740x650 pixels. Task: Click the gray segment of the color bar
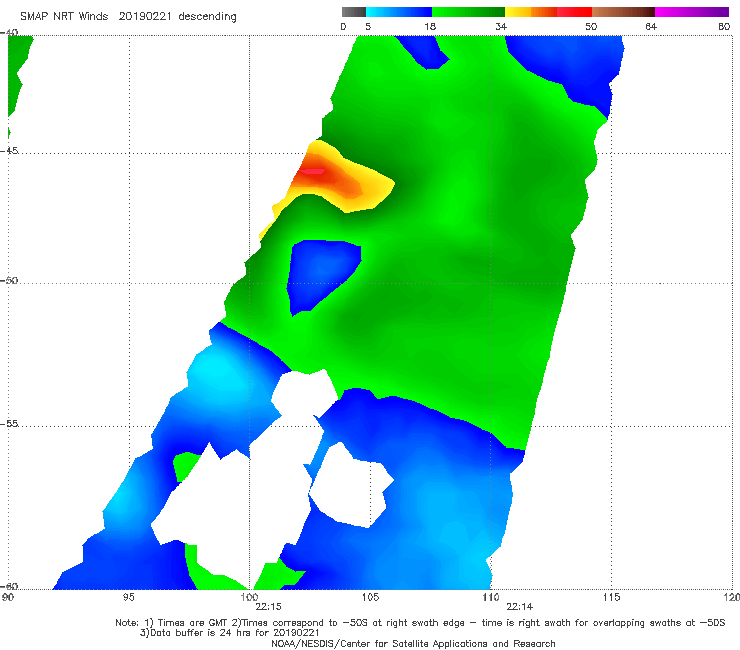(354, 12)
